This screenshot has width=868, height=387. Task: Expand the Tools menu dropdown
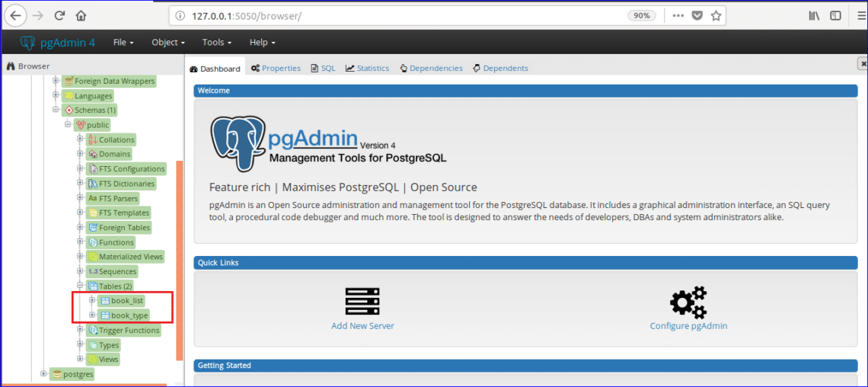coord(217,43)
